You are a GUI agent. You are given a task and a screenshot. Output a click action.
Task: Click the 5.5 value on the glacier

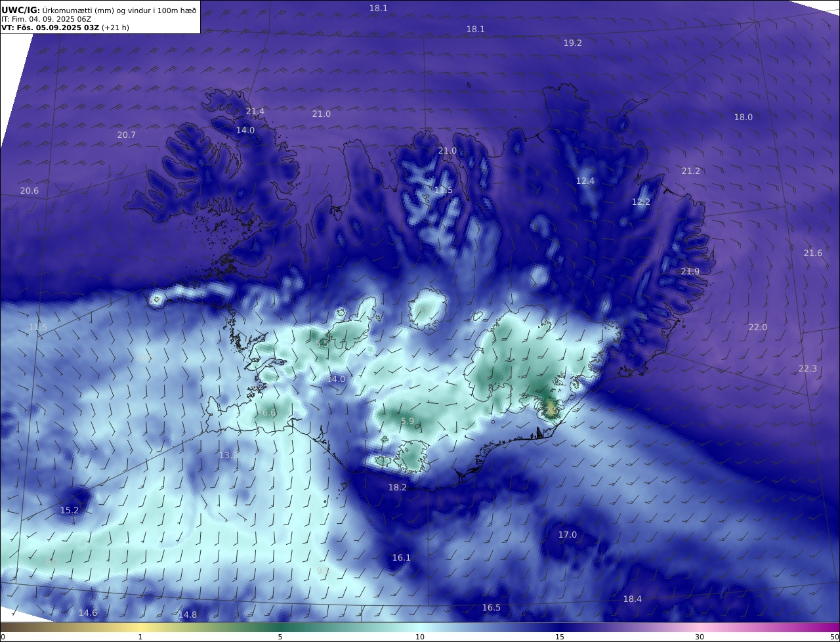click(x=322, y=344)
